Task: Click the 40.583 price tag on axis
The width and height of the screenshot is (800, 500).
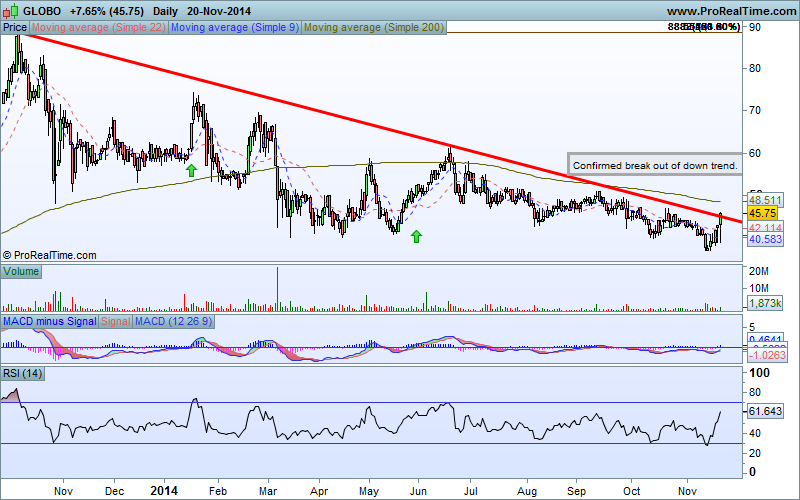Action: (763, 240)
